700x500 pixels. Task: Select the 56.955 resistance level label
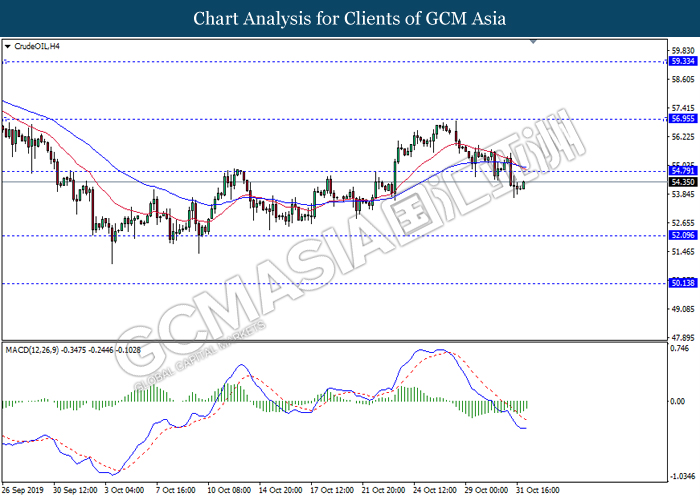(x=682, y=118)
